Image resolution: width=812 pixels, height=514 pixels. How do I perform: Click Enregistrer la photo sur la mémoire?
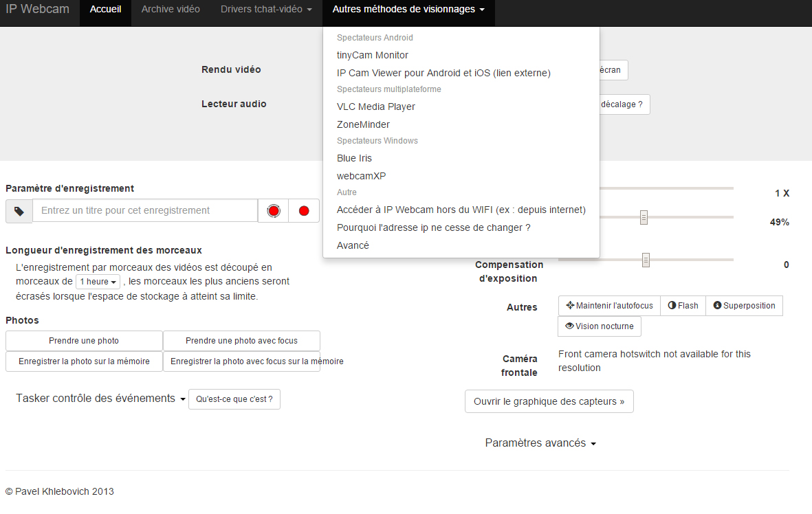(x=84, y=361)
